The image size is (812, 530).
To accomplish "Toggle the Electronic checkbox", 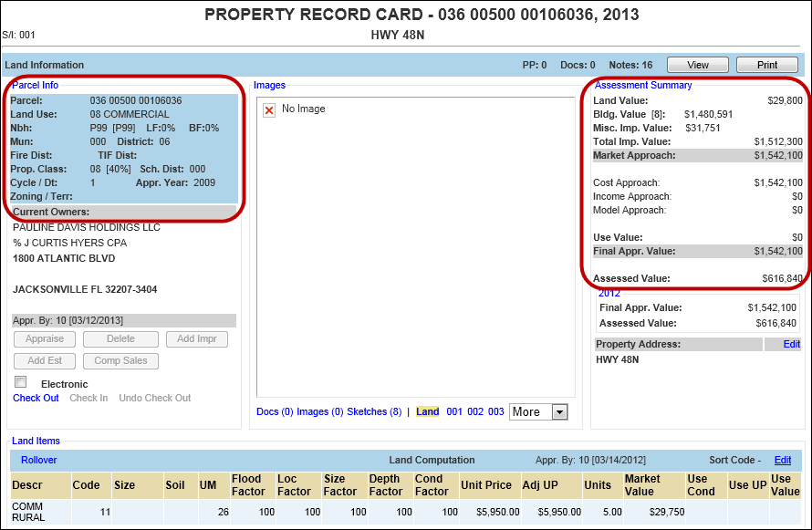I will click(21, 382).
